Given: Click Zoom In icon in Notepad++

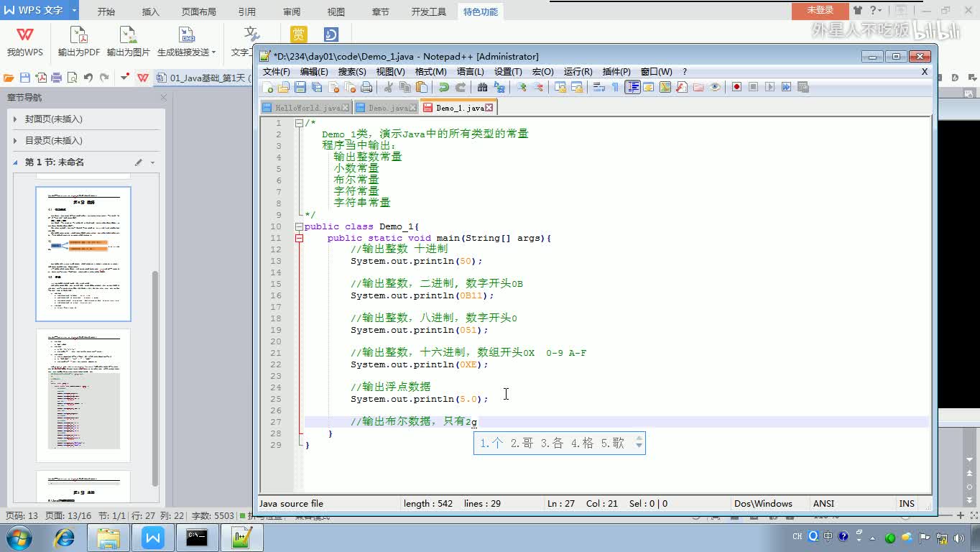Looking at the screenshot, I should coord(522,87).
